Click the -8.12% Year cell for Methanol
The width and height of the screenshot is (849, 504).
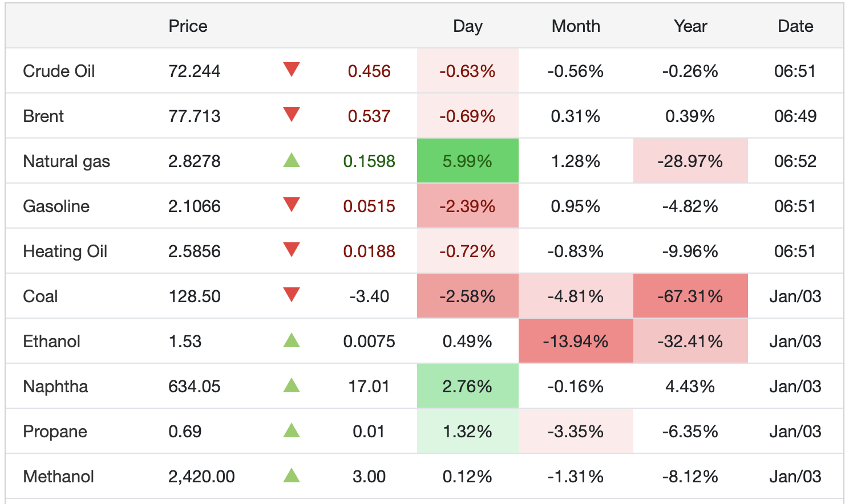click(690, 477)
